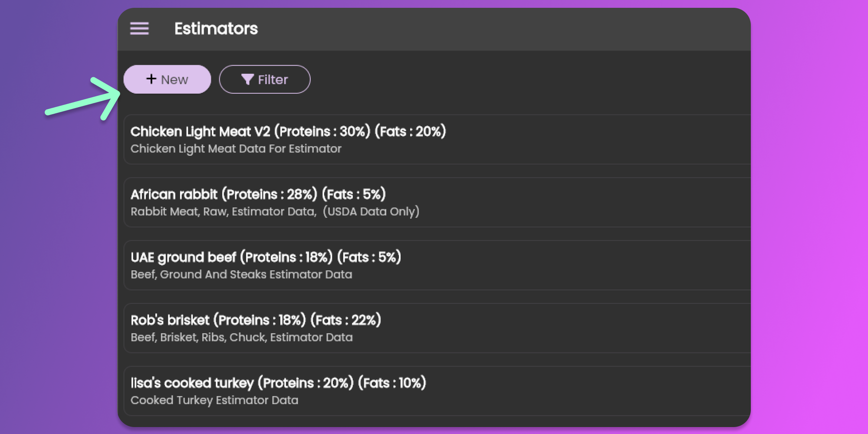Image resolution: width=868 pixels, height=434 pixels.
Task: Click the plus icon to add estimator
Action: click(151, 79)
